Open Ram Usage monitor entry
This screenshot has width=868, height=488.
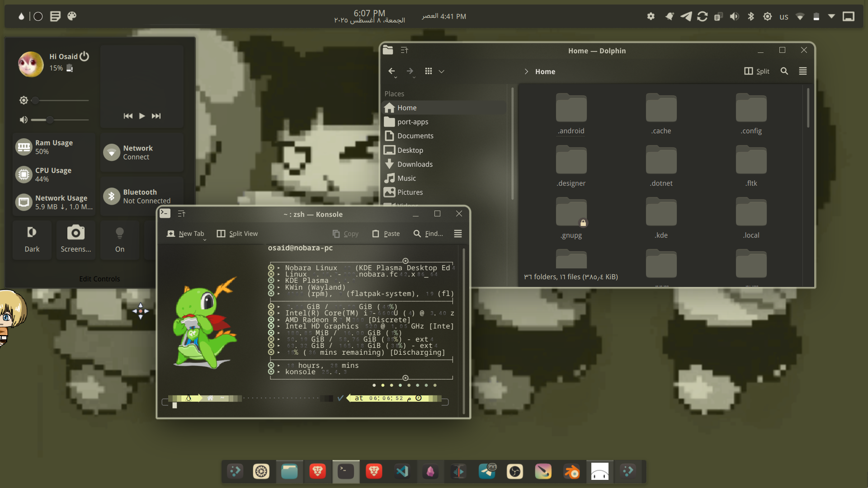click(54, 147)
